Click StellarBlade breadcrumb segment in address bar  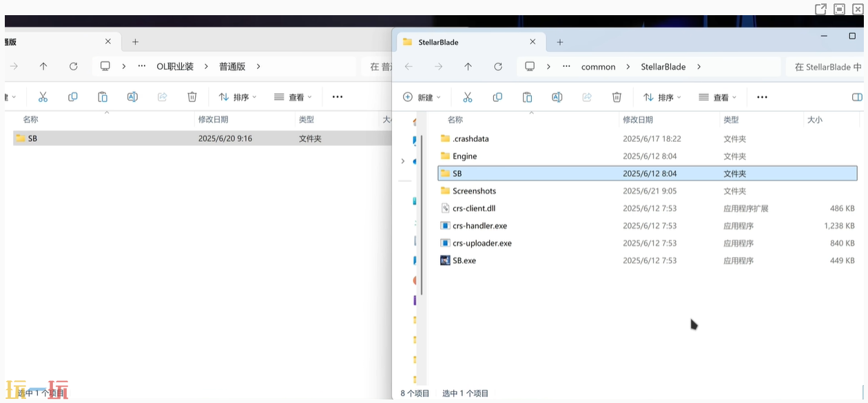point(663,67)
